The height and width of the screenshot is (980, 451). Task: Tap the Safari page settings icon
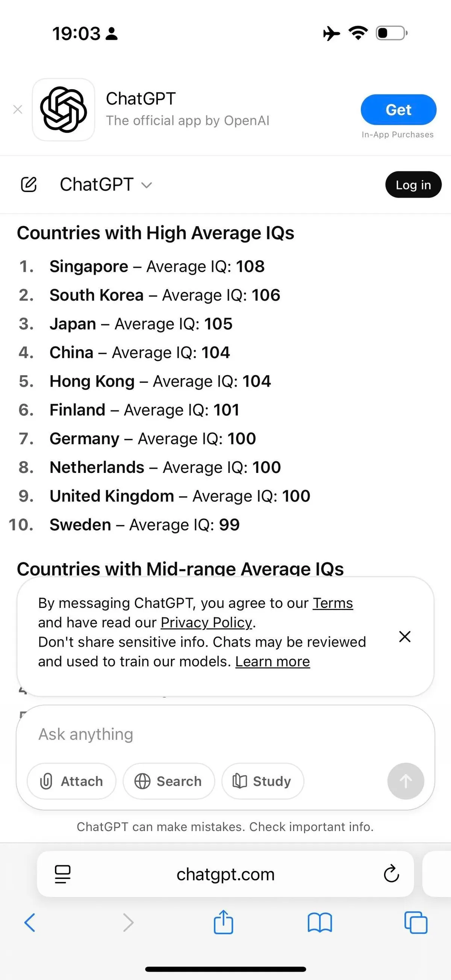pyautogui.click(x=63, y=874)
